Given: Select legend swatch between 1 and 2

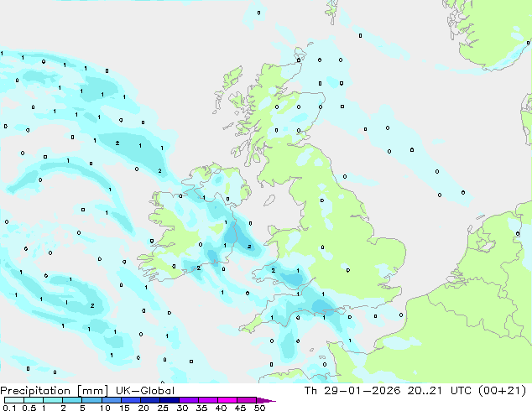Looking at the screenshot, I should (53, 400).
